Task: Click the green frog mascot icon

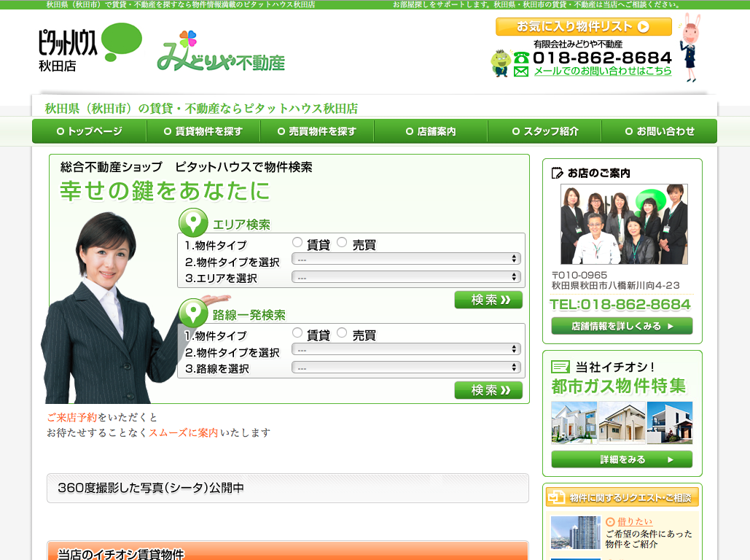Action: [x=500, y=63]
